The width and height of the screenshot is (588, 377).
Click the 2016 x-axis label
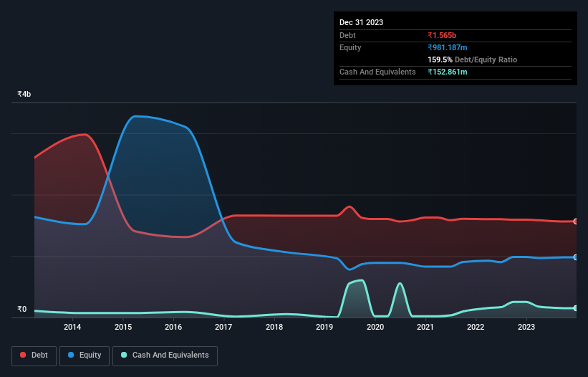[x=173, y=327]
